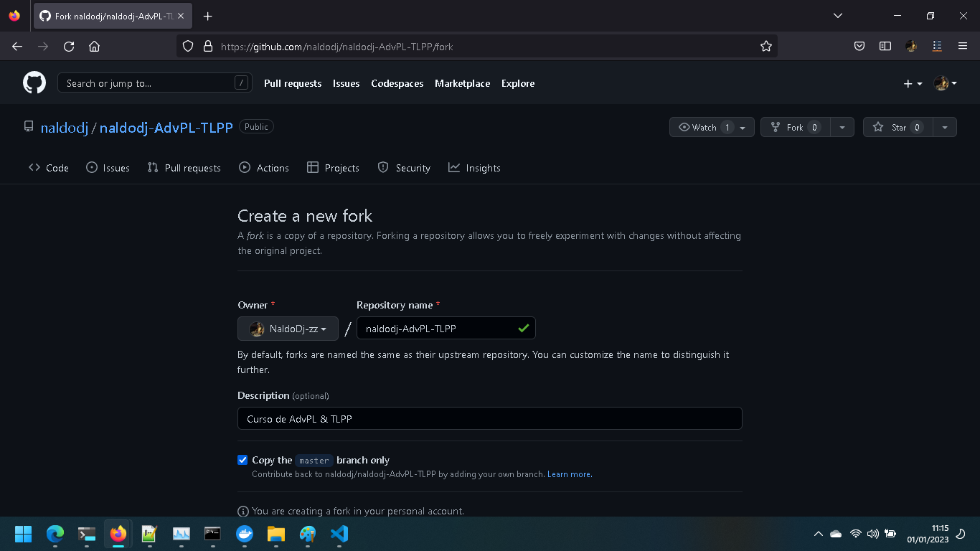Click inside the Description field
980x551 pixels.
490,418
